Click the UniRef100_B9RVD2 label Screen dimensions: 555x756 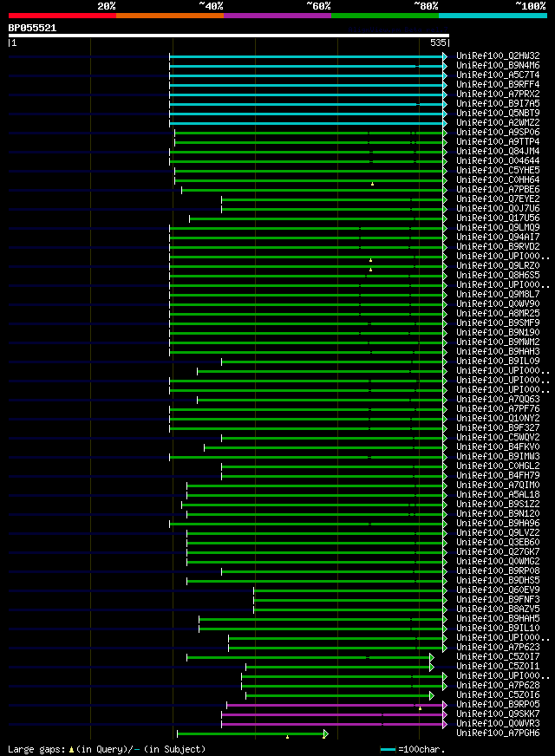(498, 247)
